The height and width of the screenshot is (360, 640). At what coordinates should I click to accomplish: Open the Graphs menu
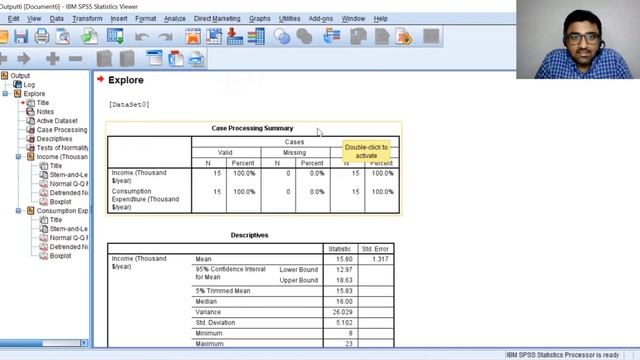pyautogui.click(x=260, y=19)
